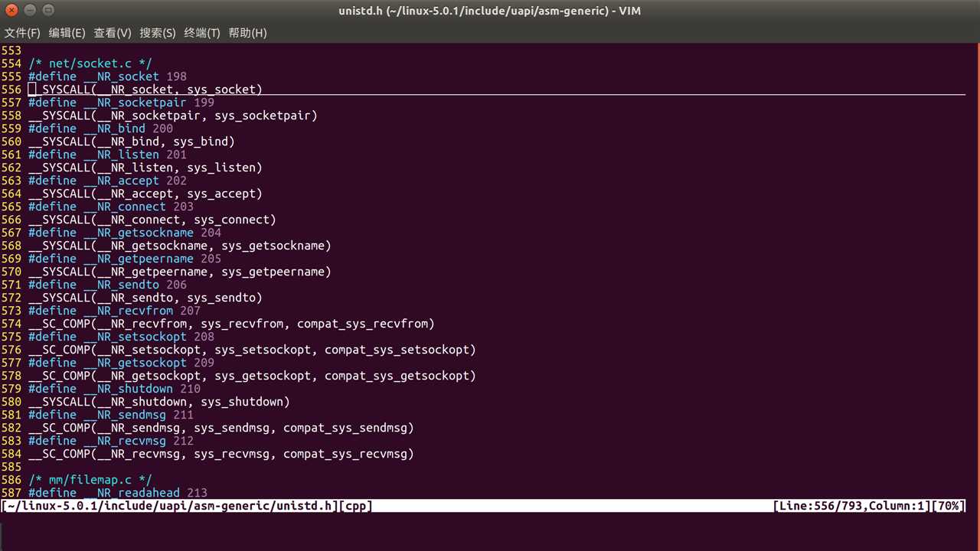The height and width of the screenshot is (551, 980).
Task: Click the #define __NR_getsockname 204 line
Action: [125, 233]
